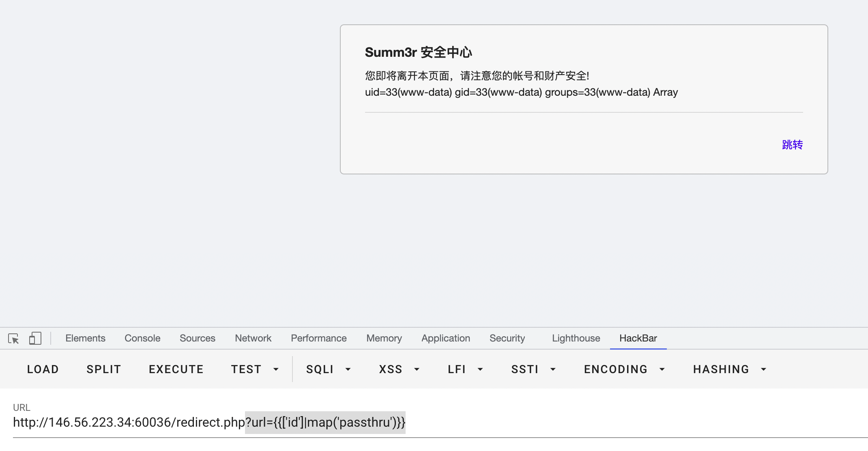868x451 pixels.
Task: Open the XSS dropdown
Action: (x=398, y=369)
